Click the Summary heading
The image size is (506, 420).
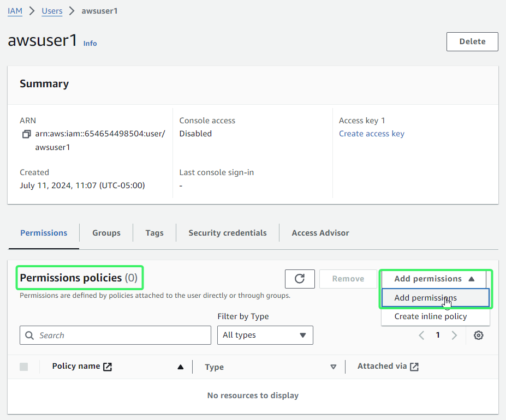pyautogui.click(x=44, y=84)
